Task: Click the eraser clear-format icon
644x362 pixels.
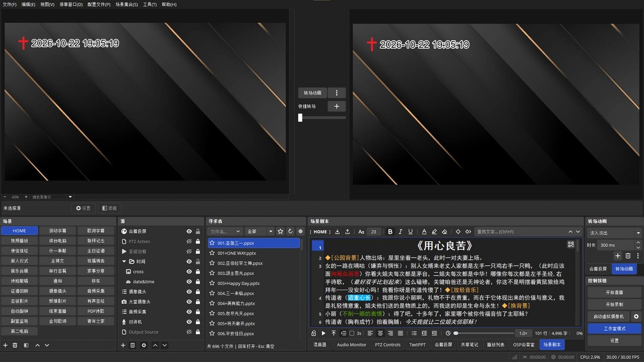Action: [444, 232]
